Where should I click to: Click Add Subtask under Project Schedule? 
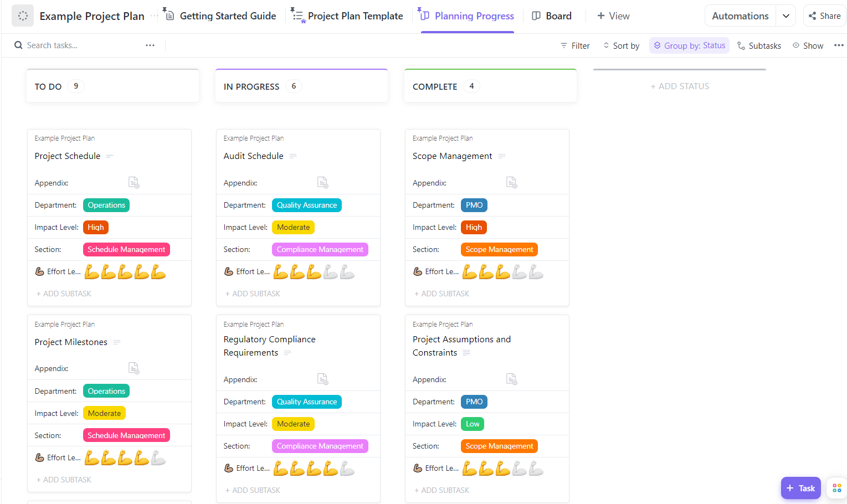point(64,294)
